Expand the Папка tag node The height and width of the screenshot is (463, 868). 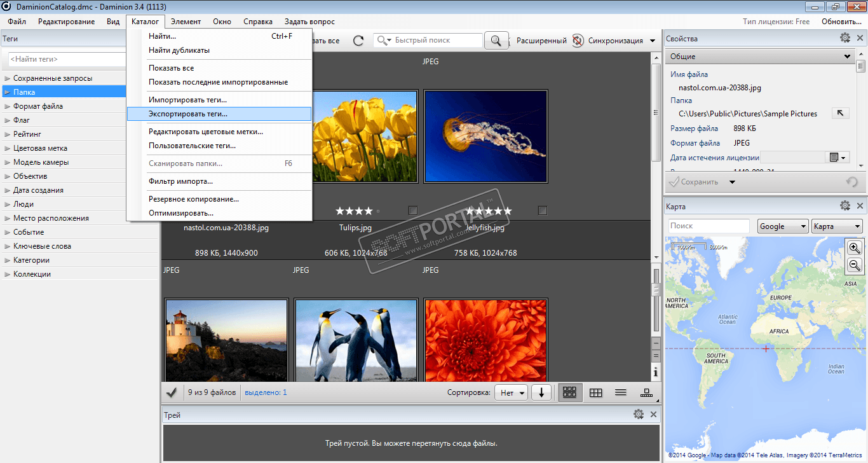pos(7,92)
